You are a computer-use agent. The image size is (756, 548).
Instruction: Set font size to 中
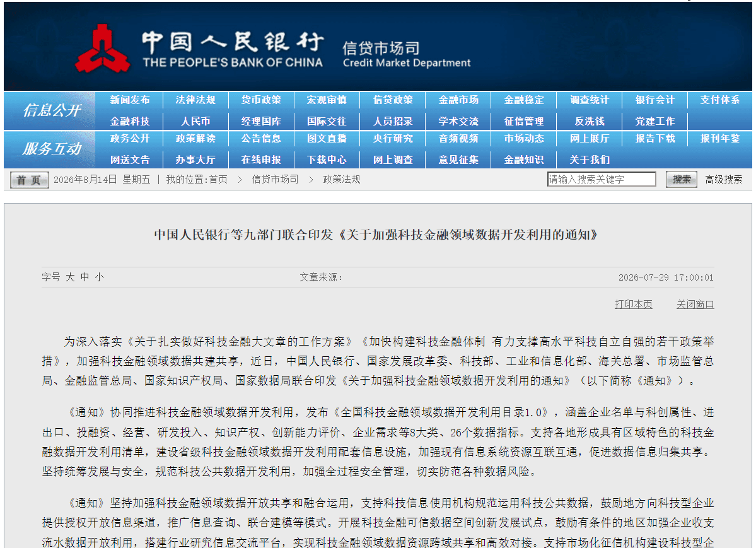coord(85,277)
